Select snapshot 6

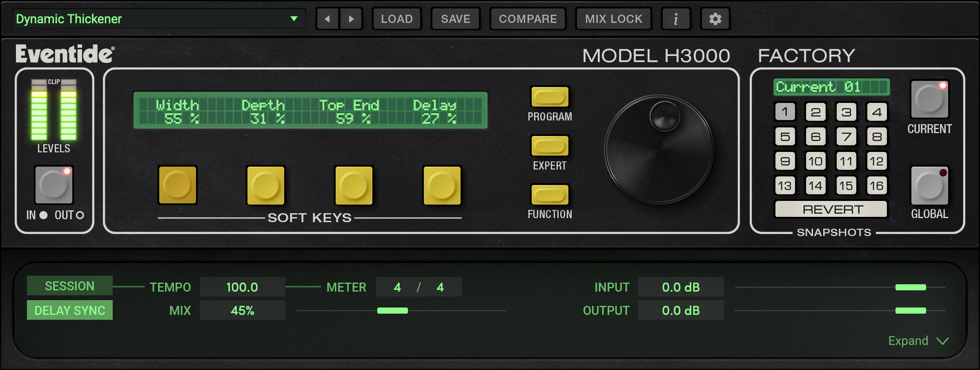815,136
